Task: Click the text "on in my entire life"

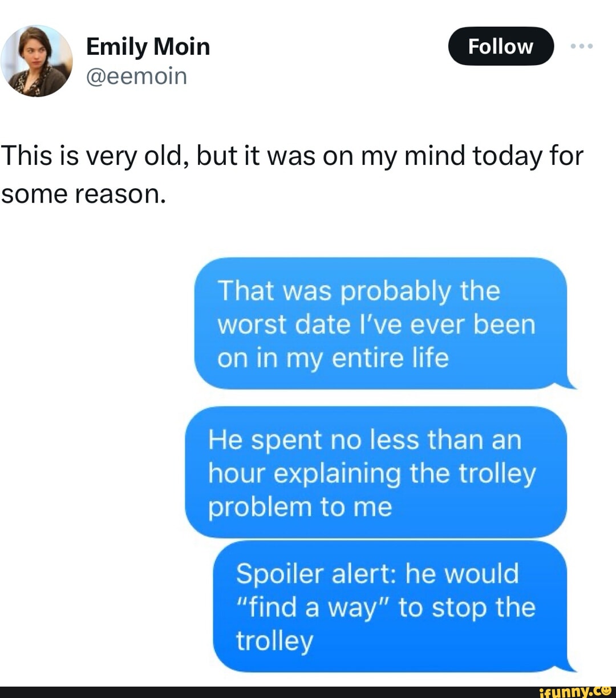Action: (x=333, y=358)
